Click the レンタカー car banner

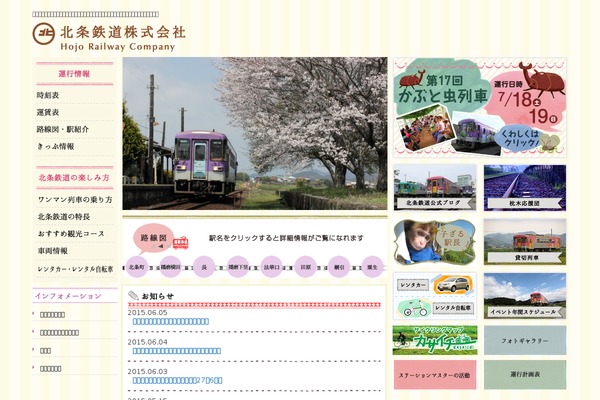(x=435, y=284)
